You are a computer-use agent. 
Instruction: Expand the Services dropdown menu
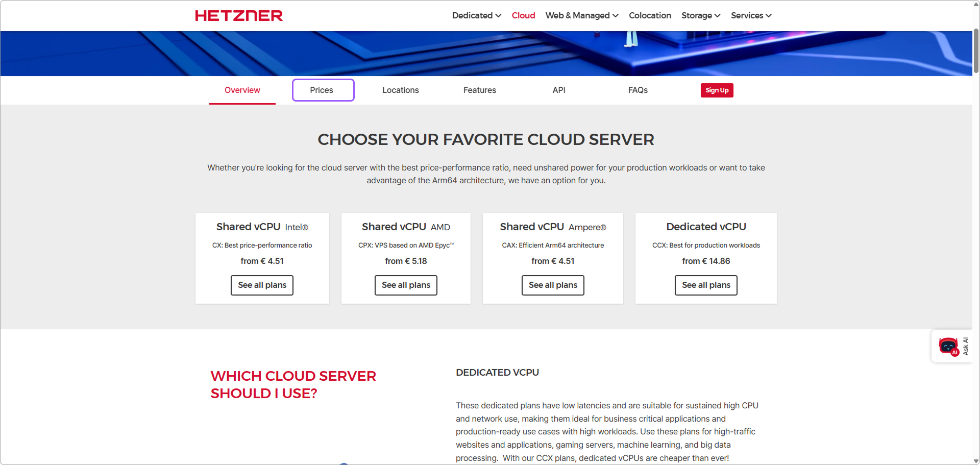751,15
